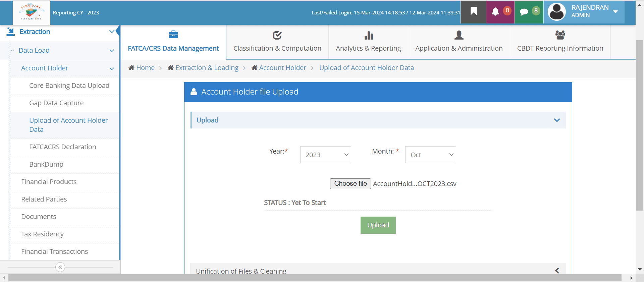Click the horizontal scrollbar at bottom
Image resolution: width=644 pixels, height=282 pixels.
click(x=315, y=278)
